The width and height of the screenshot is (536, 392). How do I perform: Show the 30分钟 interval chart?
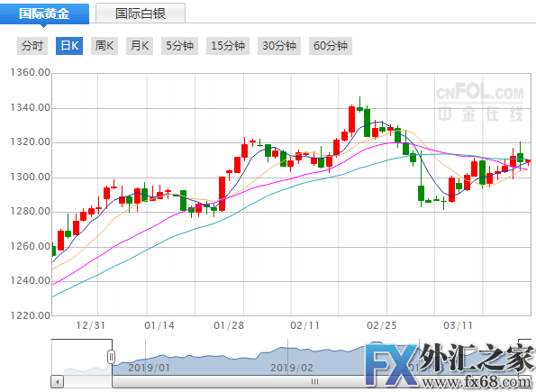[x=279, y=46]
